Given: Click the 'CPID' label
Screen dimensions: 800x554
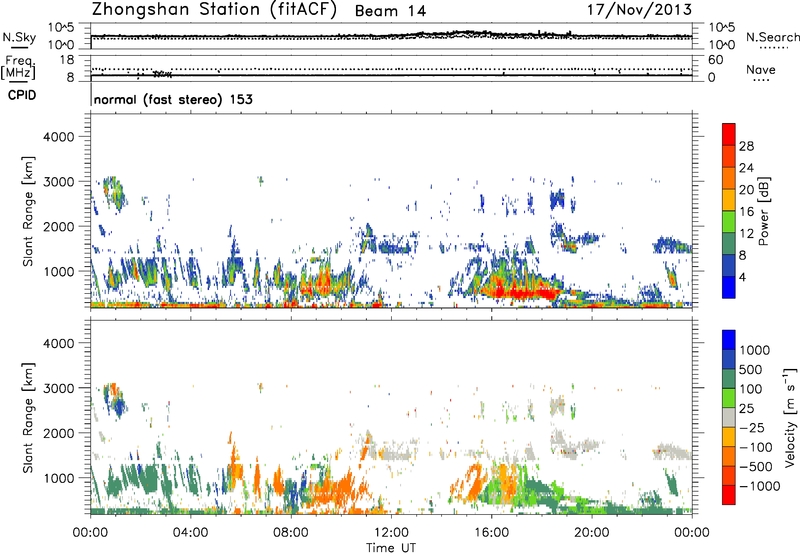Looking at the screenshot, I should tap(22, 95).
